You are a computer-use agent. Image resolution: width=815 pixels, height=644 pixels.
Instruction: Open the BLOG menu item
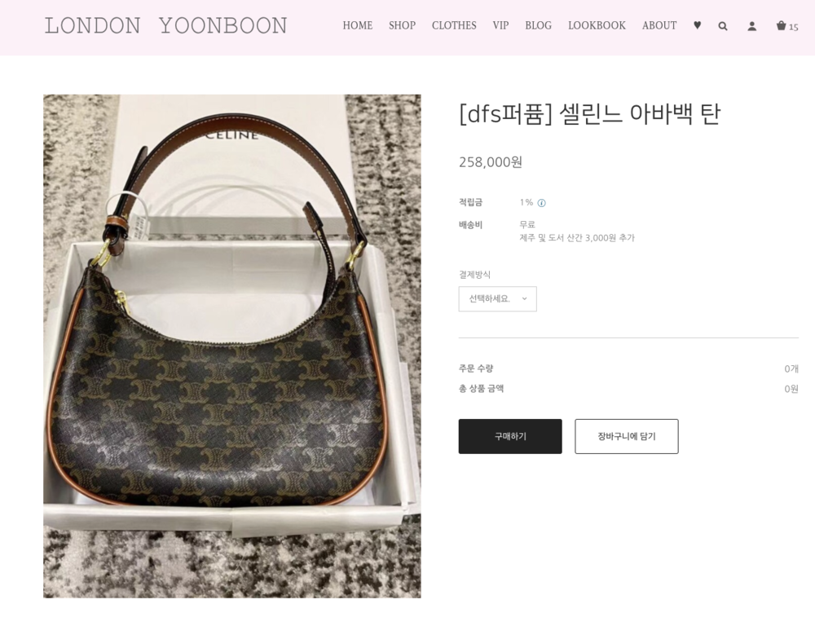coord(538,25)
